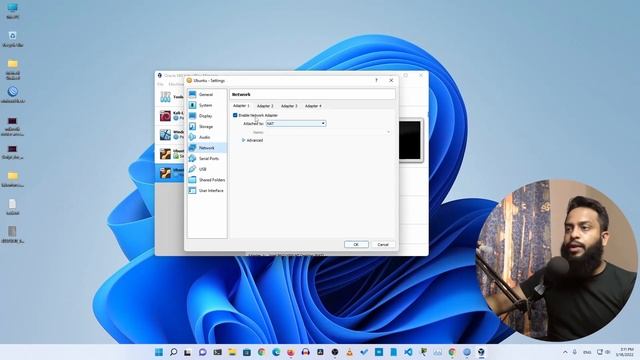Open General settings category
640x360 pixels.
[207, 94]
